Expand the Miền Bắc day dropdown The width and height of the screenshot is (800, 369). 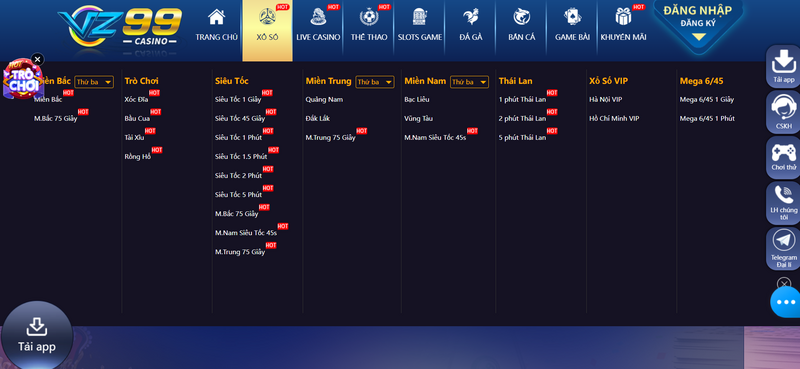click(x=94, y=82)
